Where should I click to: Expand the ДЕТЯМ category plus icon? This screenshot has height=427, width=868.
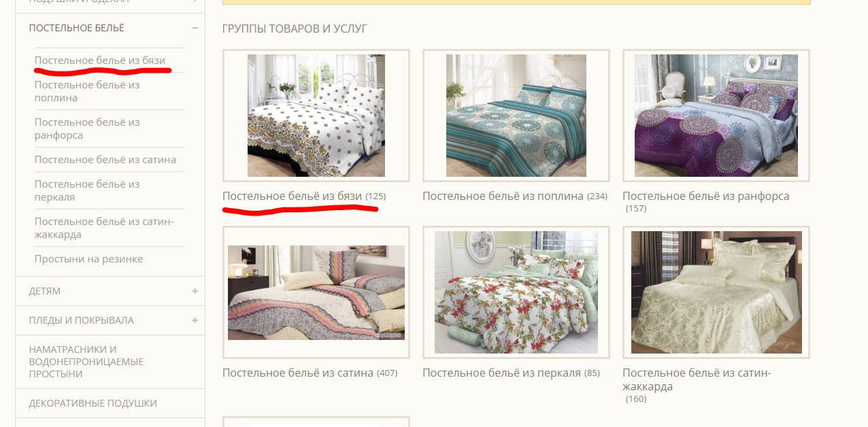tap(195, 291)
